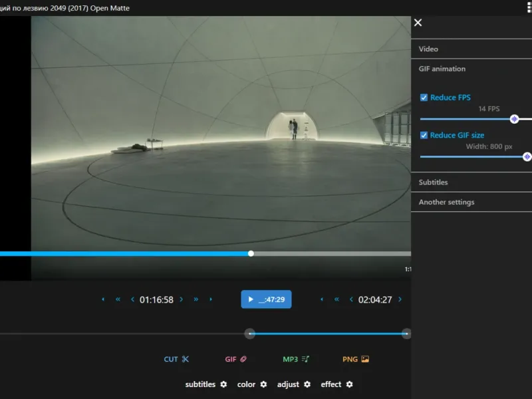Play the selected 47:29 fragment
This screenshot has height=399, width=532.
pyautogui.click(x=266, y=299)
